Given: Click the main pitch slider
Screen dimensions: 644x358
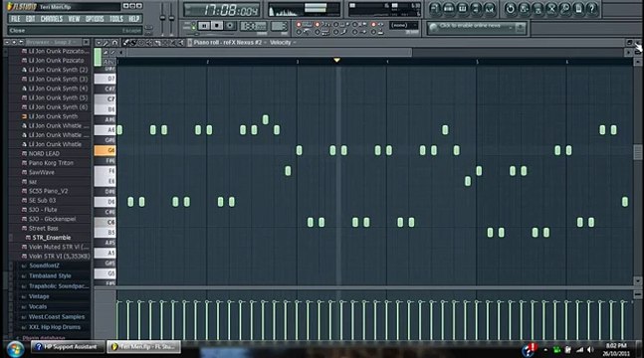Looking at the screenshot, I should 171,19.
